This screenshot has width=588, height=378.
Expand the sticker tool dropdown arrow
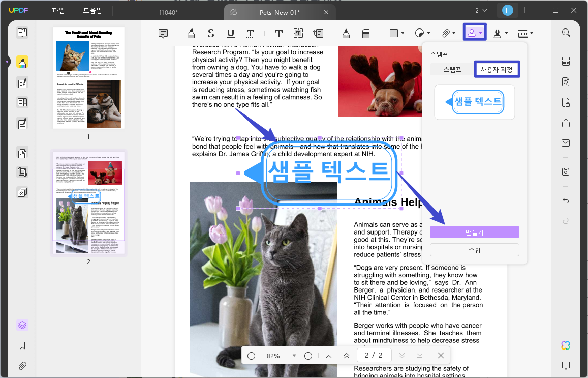tap(428, 34)
